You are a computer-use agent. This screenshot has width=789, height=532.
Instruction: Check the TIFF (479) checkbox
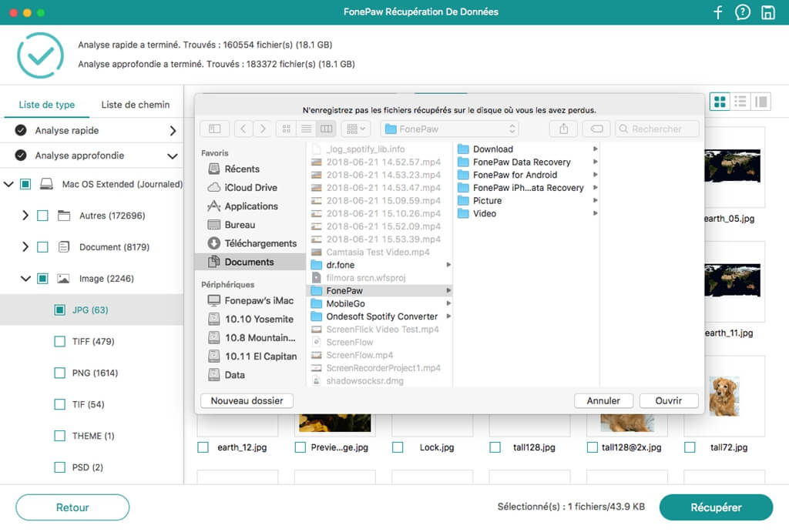click(x=60, y=341)
